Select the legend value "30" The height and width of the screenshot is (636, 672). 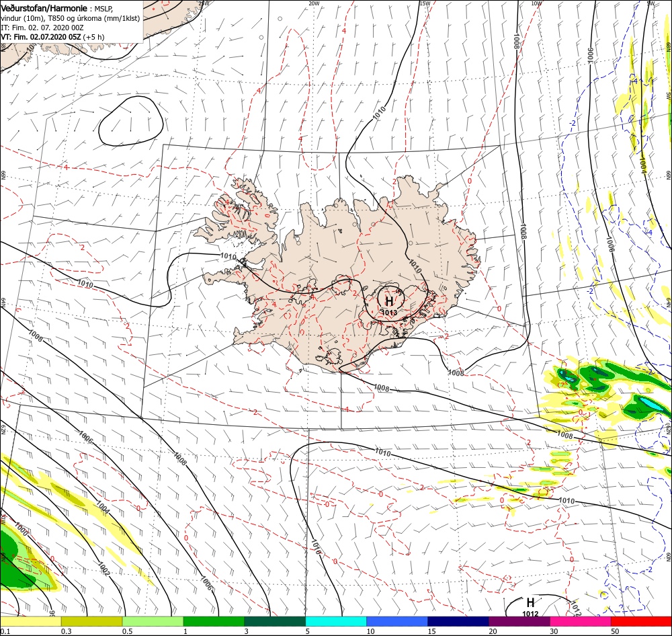554,631
